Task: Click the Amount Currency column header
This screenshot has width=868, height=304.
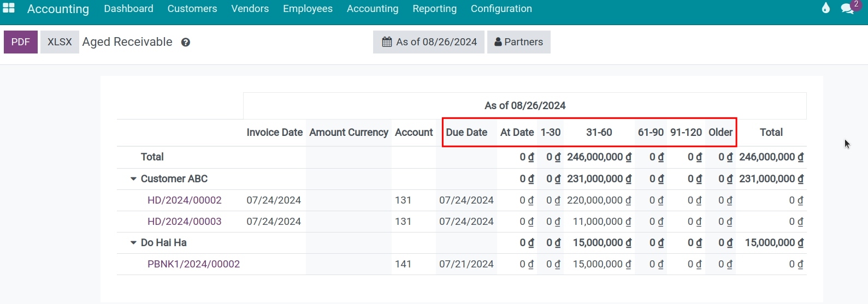Action: 349,133
